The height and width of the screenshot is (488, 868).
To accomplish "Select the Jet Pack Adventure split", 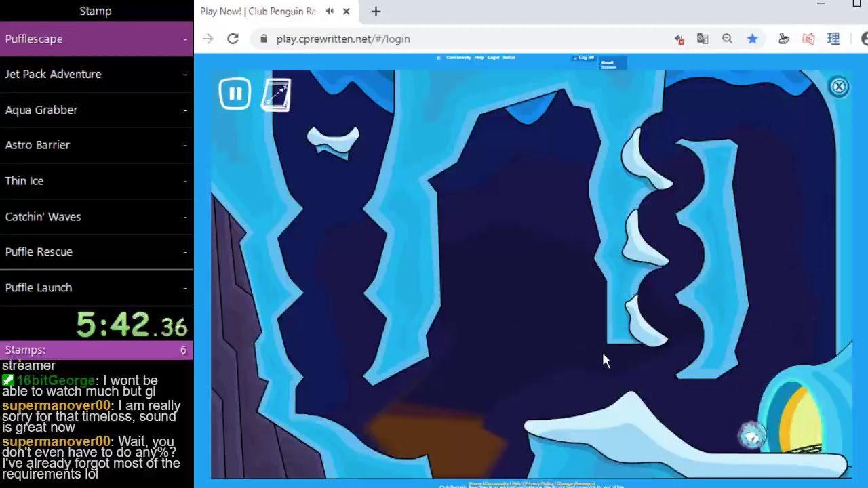I will point(96,74).
